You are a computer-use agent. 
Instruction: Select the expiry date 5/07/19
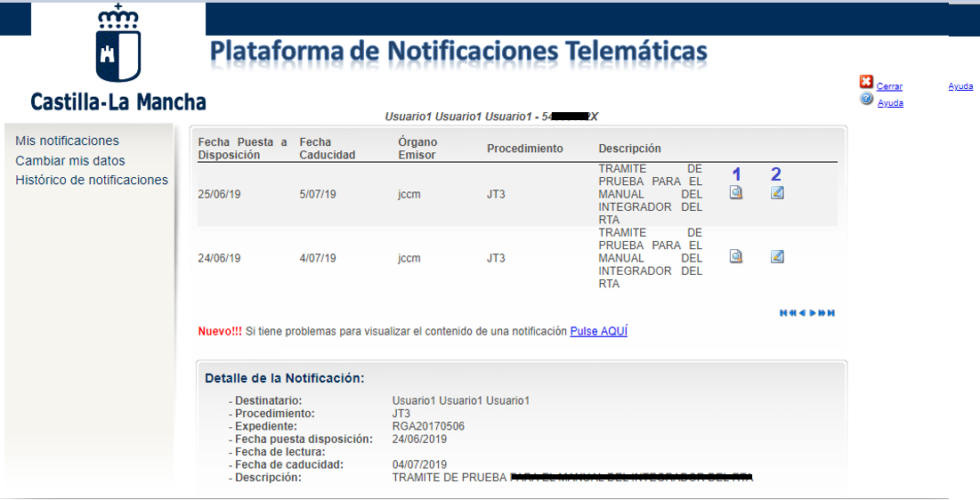pos(318,194)
